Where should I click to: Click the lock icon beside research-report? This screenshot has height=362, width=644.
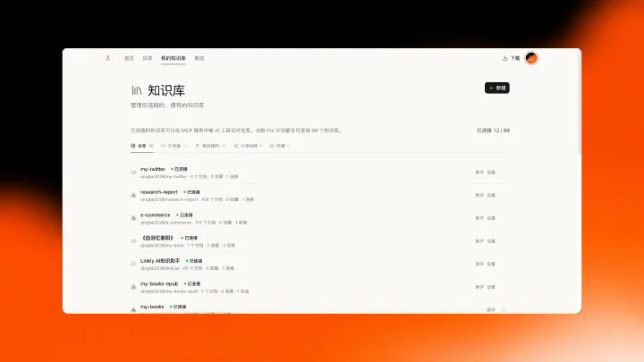(133, 196)
